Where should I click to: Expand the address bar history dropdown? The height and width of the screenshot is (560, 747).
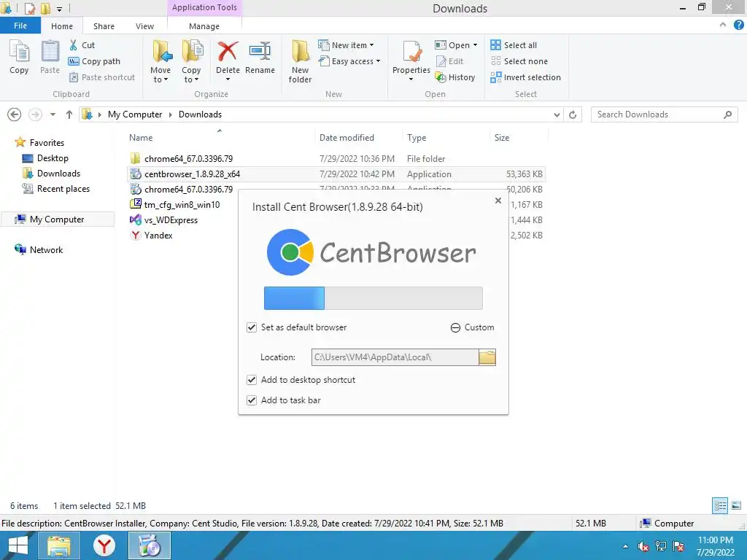557,114
